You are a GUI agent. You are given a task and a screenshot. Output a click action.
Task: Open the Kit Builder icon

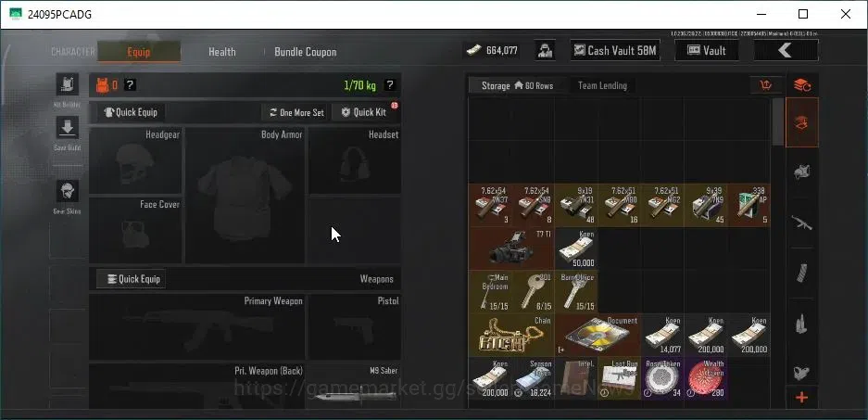click(x=67, y=84)
